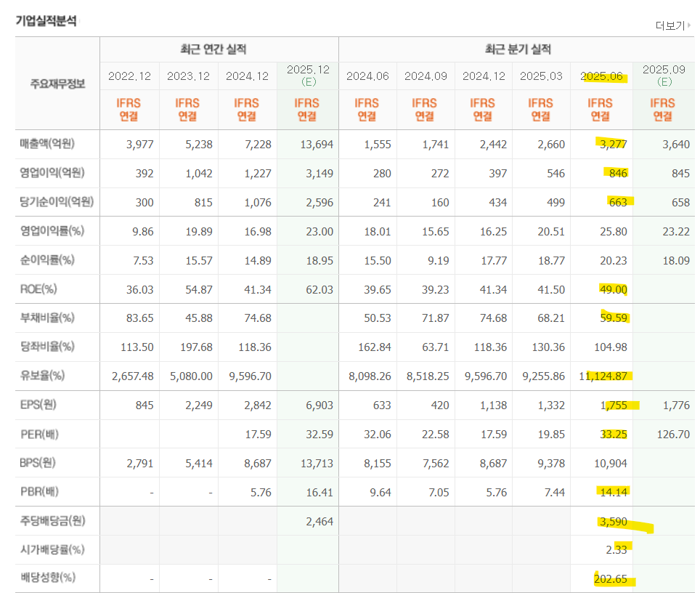Click the 2025.06 operating margin 25.80

614,232
